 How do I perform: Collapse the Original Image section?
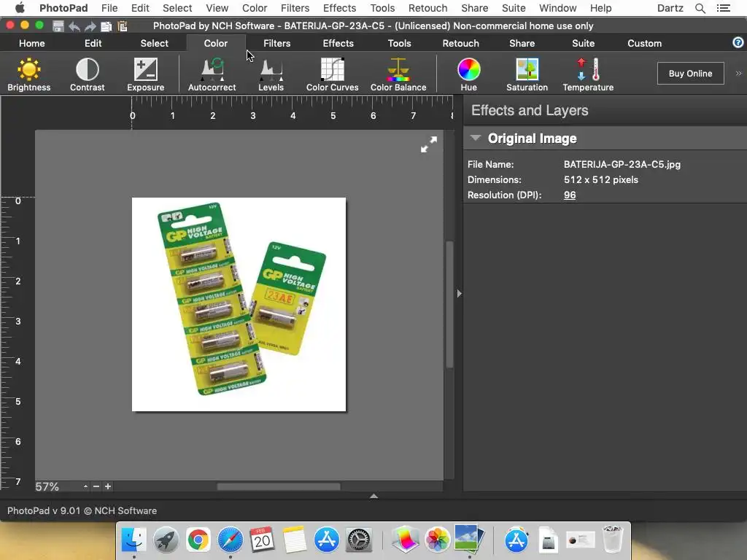475,138
